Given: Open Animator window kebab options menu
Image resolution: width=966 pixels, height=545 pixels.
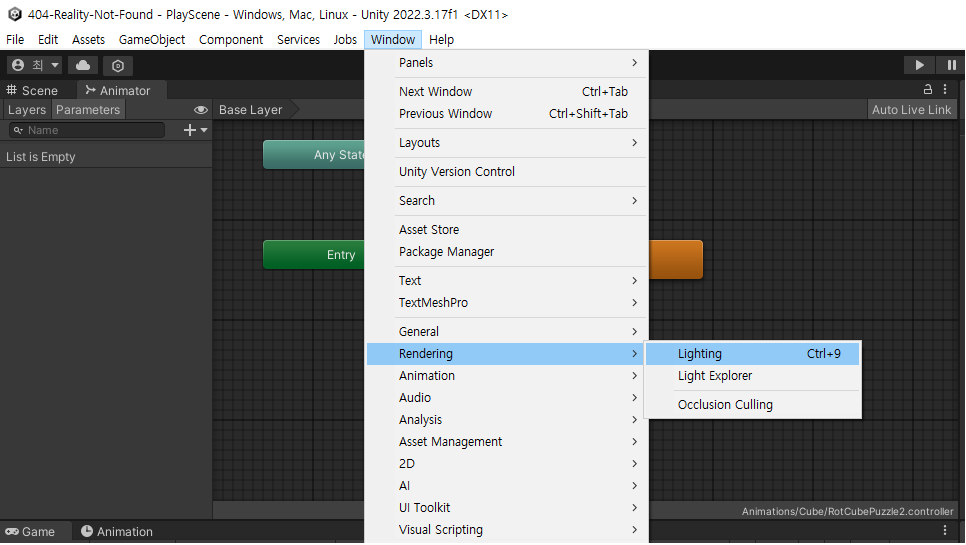Looking at the screenshot, I should point(945,89).
